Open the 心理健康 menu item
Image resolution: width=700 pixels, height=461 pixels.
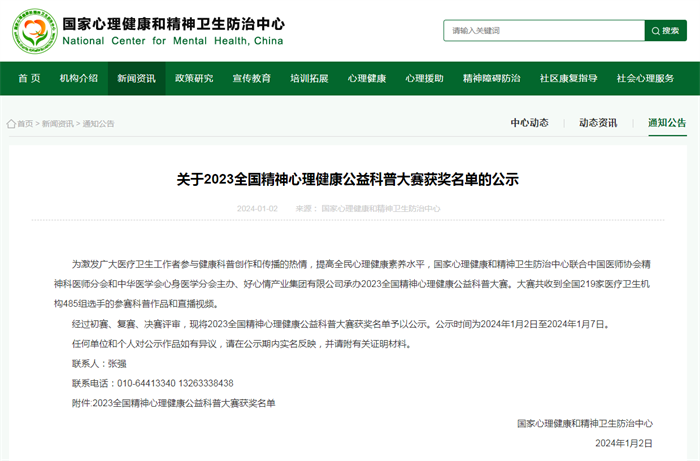[x=367, y=78]
